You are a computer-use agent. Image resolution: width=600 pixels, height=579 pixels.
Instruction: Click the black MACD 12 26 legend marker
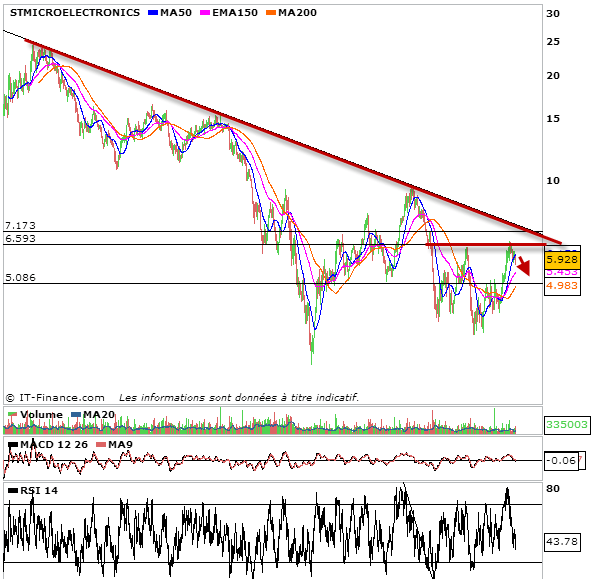[11, 444]
